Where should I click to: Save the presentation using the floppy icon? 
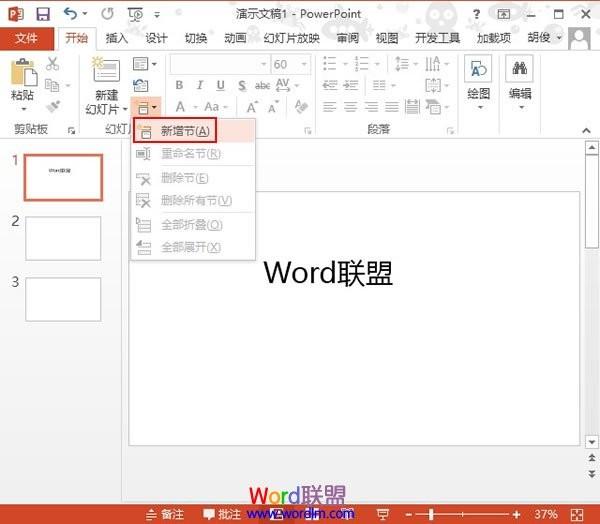(x=42, y=14)
